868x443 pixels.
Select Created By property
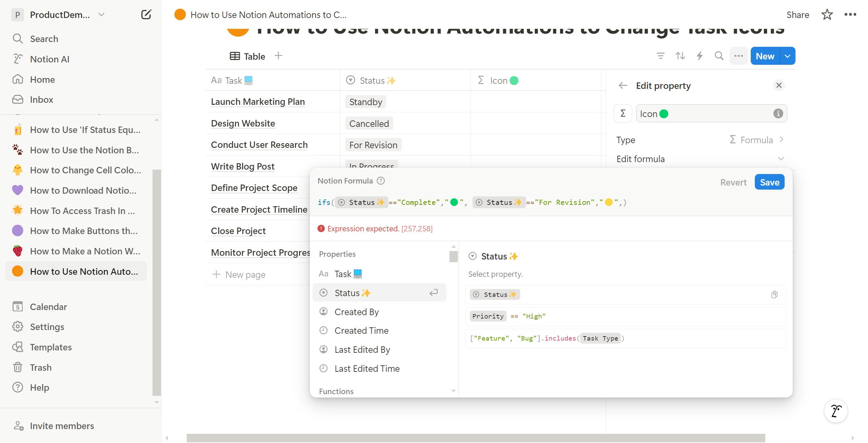click(x=380, y=312)
